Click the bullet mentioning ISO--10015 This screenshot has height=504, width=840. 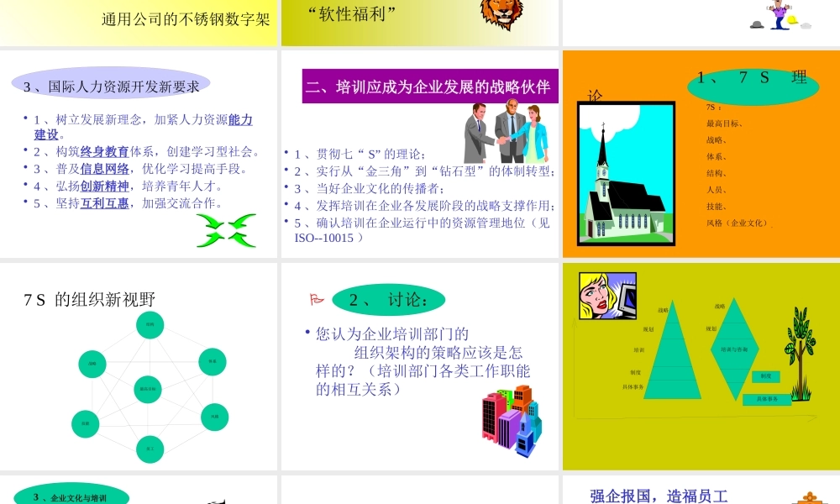423,230
